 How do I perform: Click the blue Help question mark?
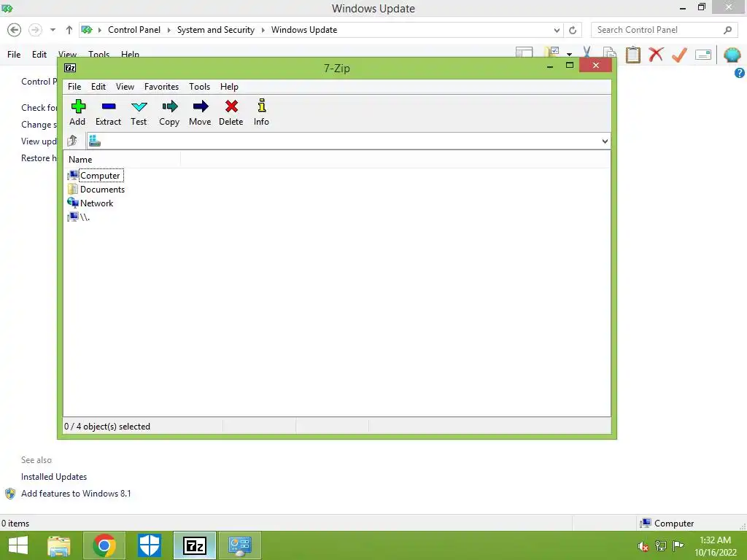(740, 73)
